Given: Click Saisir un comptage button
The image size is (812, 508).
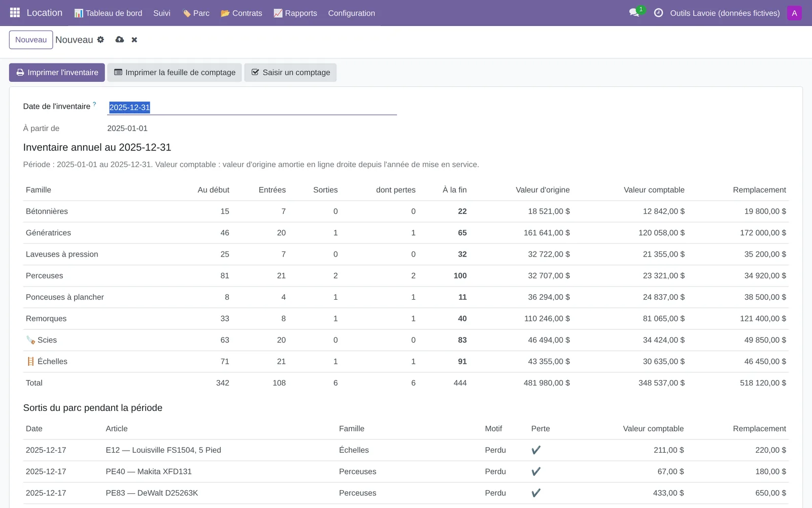Looking at the screenshot, I should point(290,72).
